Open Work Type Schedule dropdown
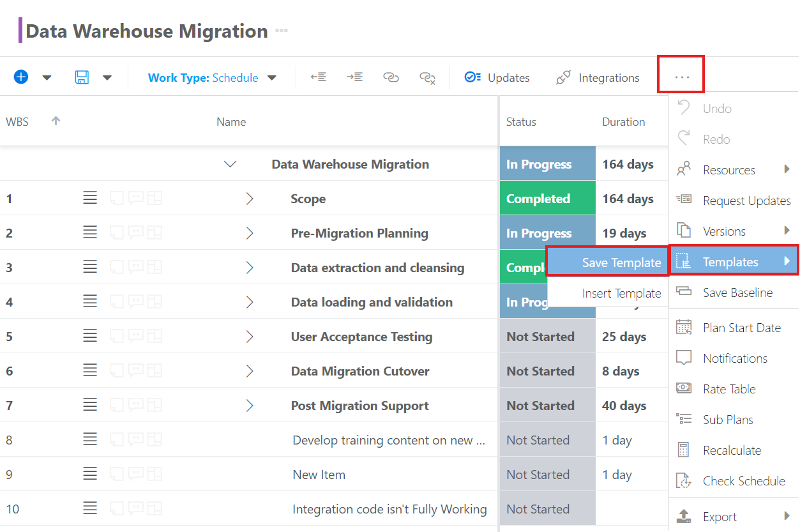Screen dimensions: 800x532 point(212,78)
